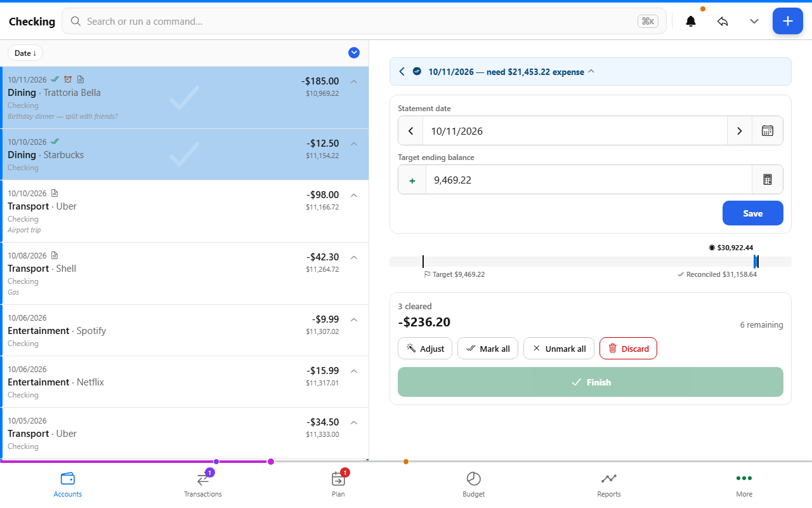Click the note icon on Trattoria Bella row
This screenshot has width=812, height=508.
point(80,79)
